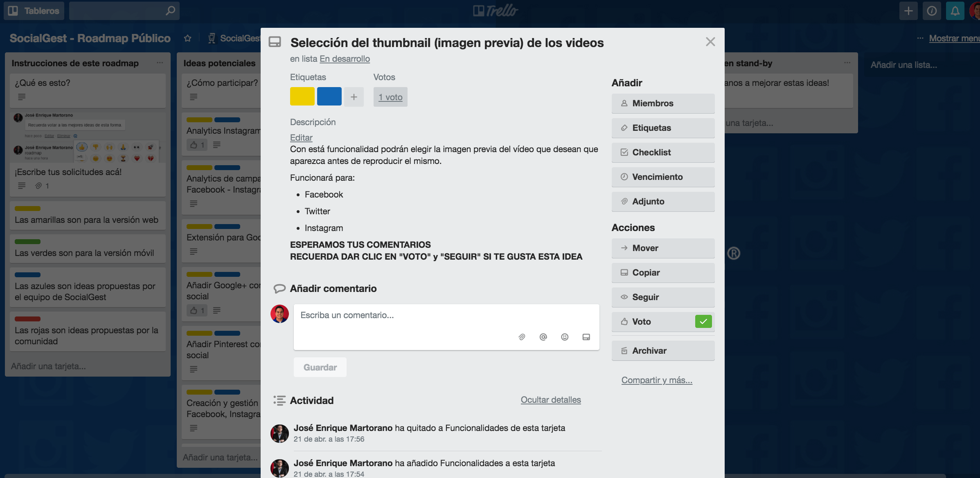This screenshot has height=478, width=980.
Task: Add card reference icon in comment box
Action: click(586, 337)
